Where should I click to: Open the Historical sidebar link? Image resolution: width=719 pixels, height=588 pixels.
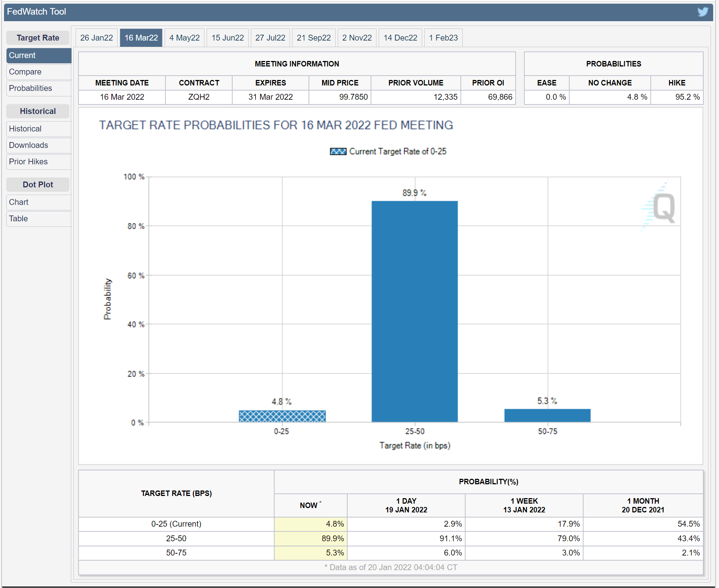25,129
